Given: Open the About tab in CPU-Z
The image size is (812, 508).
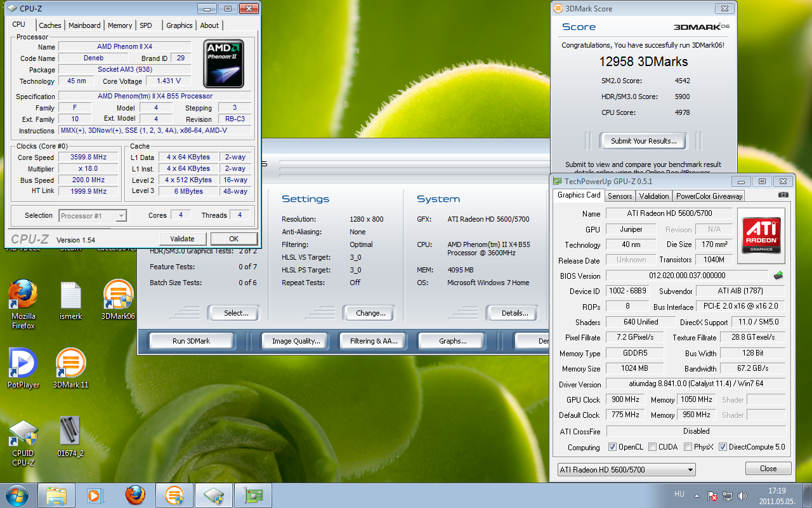Looking at the screenshot, I should (209, 25).
